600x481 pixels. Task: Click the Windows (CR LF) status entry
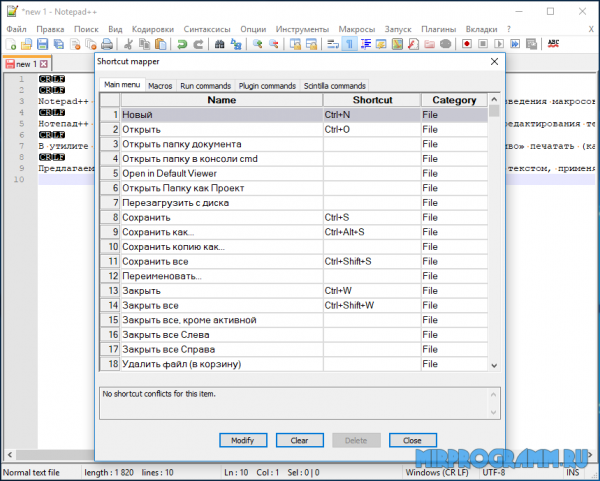437,473
